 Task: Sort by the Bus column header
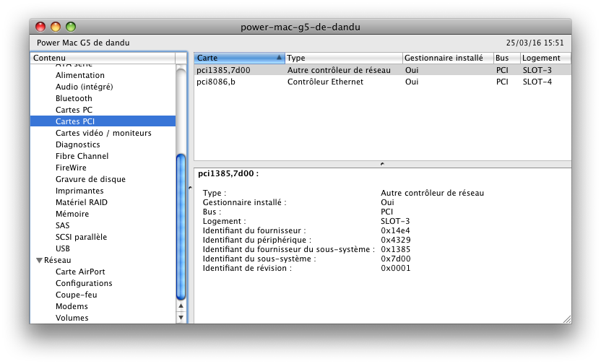[x=506, y=58]
